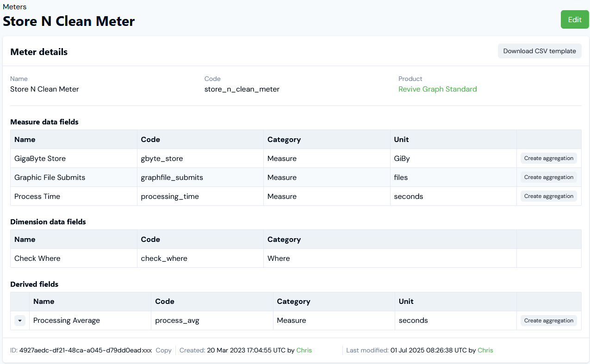Viewport: 590px width, 364px height.
Task: Click the Where category cell
Action: coord(390,258)
